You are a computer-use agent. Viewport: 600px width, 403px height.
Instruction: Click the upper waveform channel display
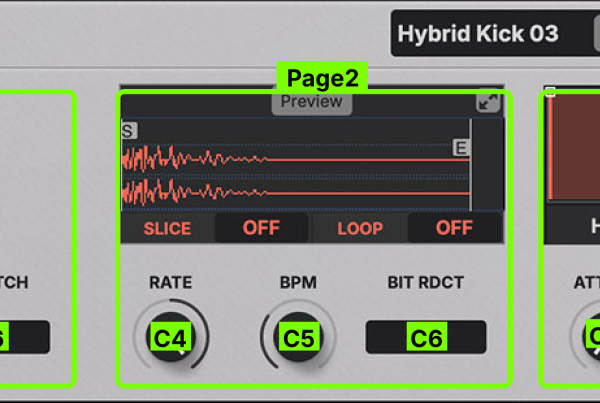tap(295, 159)
